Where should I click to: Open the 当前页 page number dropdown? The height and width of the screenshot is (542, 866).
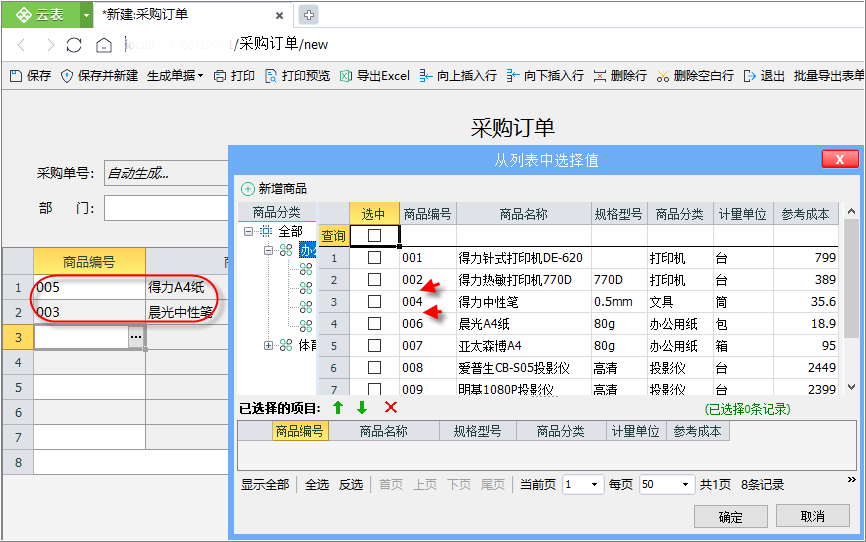(x=594, y=485)
